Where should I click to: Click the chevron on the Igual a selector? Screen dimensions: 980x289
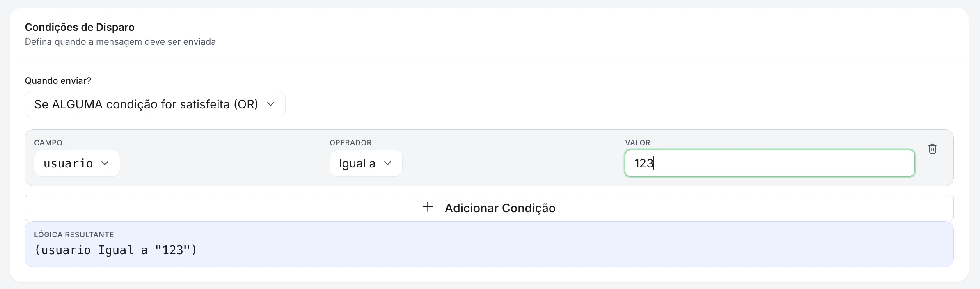388,163
